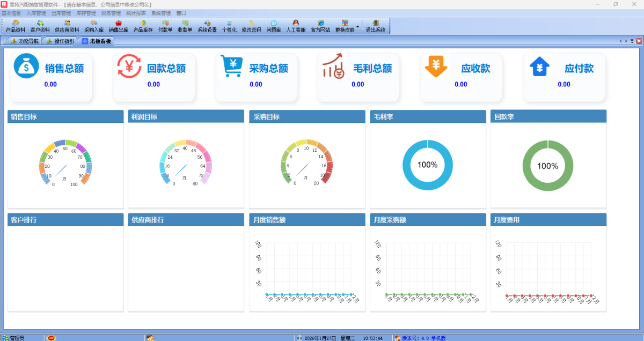
Task: Launch 采购入库 from the toolbar
Action: pos(94,26)
